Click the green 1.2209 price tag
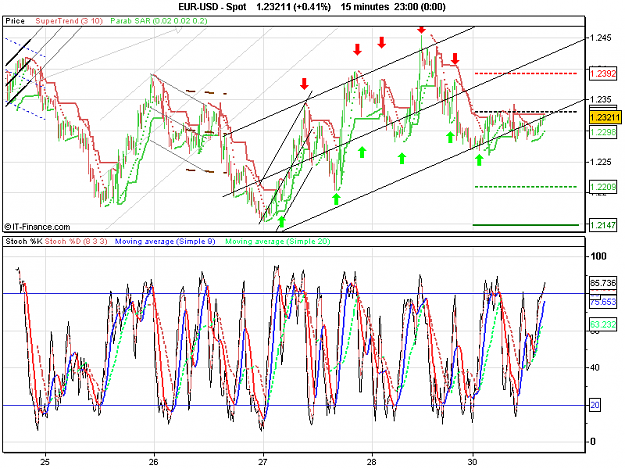 pyautogui.click(x=603, y=186)
